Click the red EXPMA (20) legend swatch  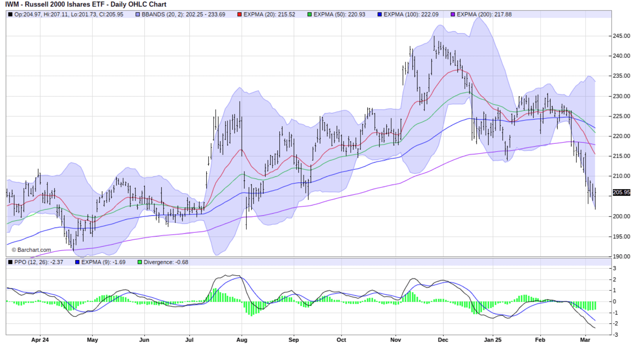[239, 14]
